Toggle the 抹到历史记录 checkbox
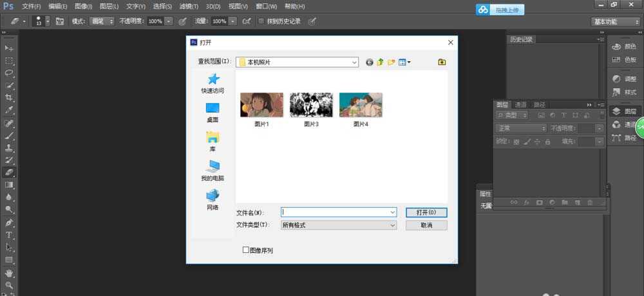 pos(261,21)
